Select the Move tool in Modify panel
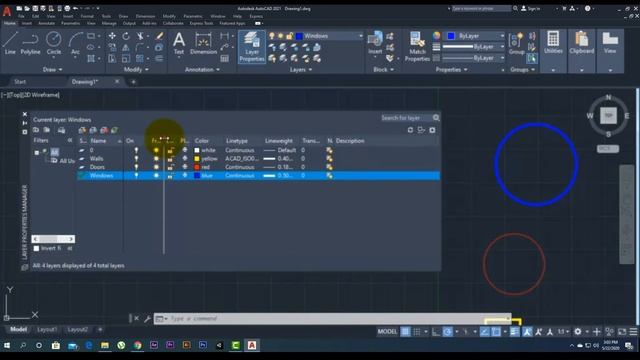The width and height of the screenshot is (640, 360). click(x=112, y=36)
